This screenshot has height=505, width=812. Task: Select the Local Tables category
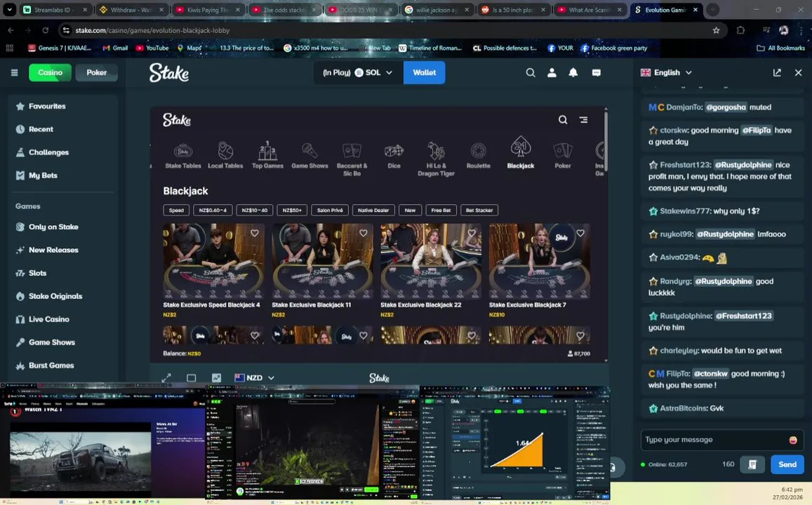225,155
